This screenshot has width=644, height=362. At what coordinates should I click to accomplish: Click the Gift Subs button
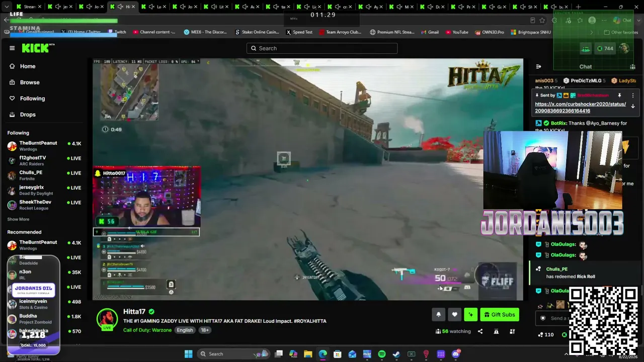pos(499,315)
